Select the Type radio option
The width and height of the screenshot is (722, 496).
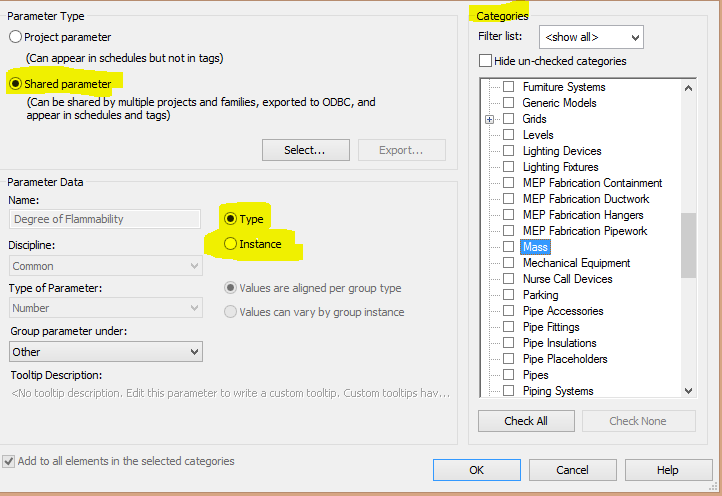pos(230,219)
